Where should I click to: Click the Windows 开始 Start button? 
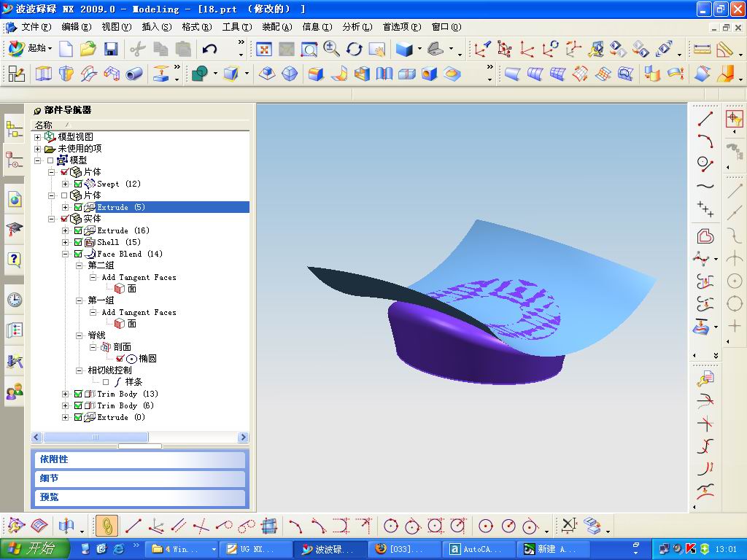pos(34,549)
